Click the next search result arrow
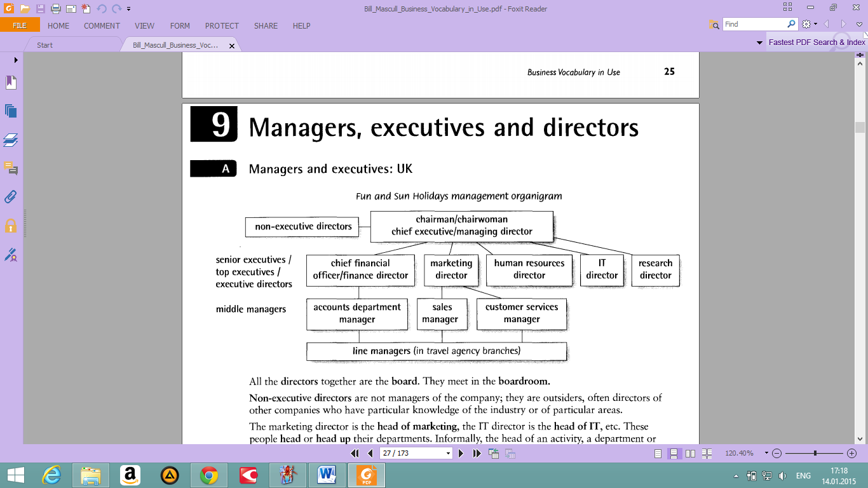868x488 pixels. [843, 24]
